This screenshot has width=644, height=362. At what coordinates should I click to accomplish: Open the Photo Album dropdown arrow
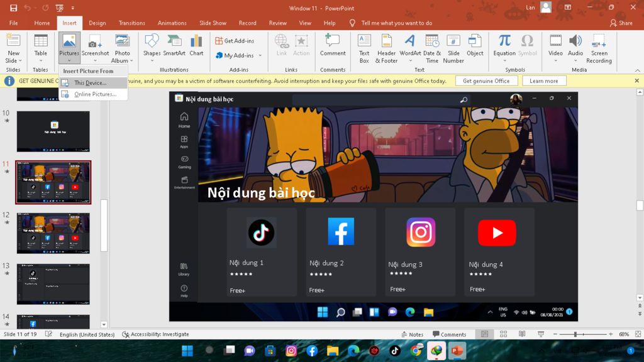tap(131, 61)
